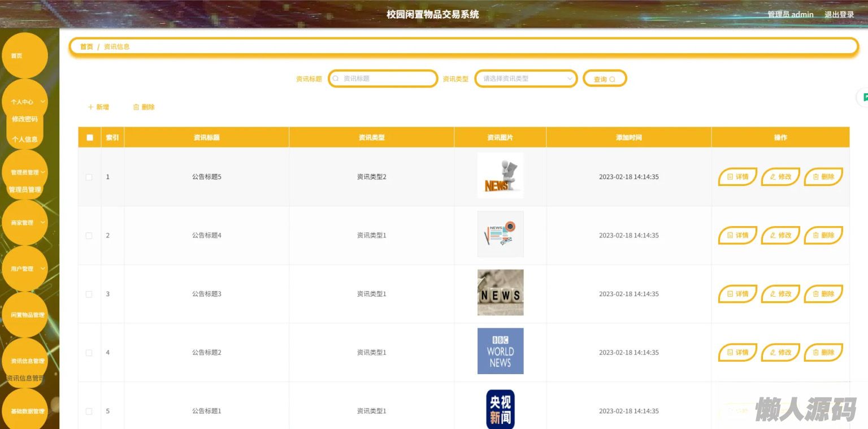Viewport: 868px width, 429px height.
Task: Click 退出登录 to log out
Action: tap(839, 15)
